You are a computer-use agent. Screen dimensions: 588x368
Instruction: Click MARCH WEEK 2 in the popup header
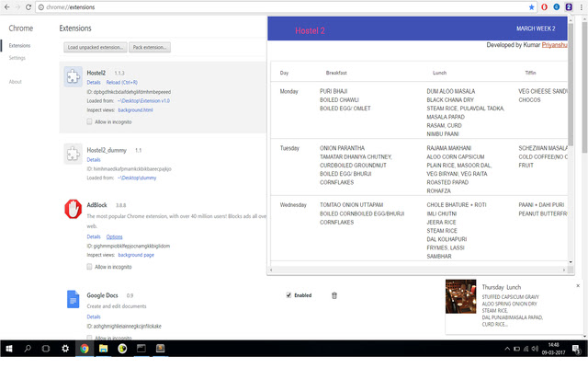536,29
